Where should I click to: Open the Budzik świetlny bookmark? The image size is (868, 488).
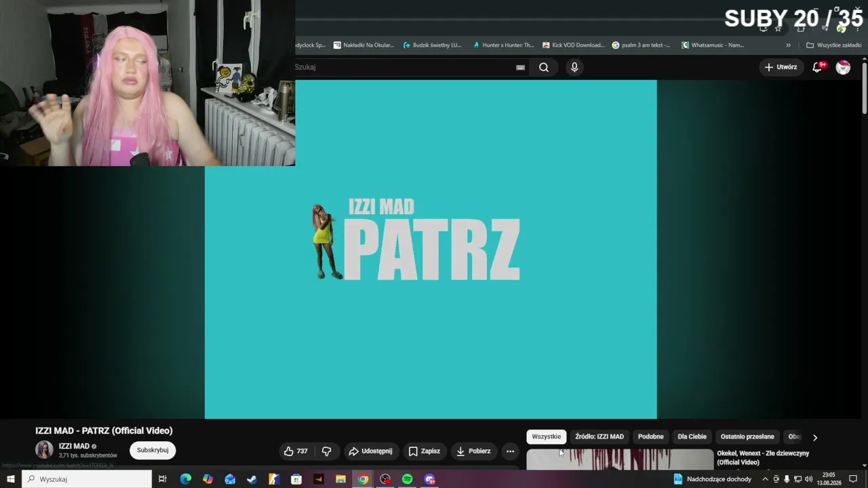[432, 45]
